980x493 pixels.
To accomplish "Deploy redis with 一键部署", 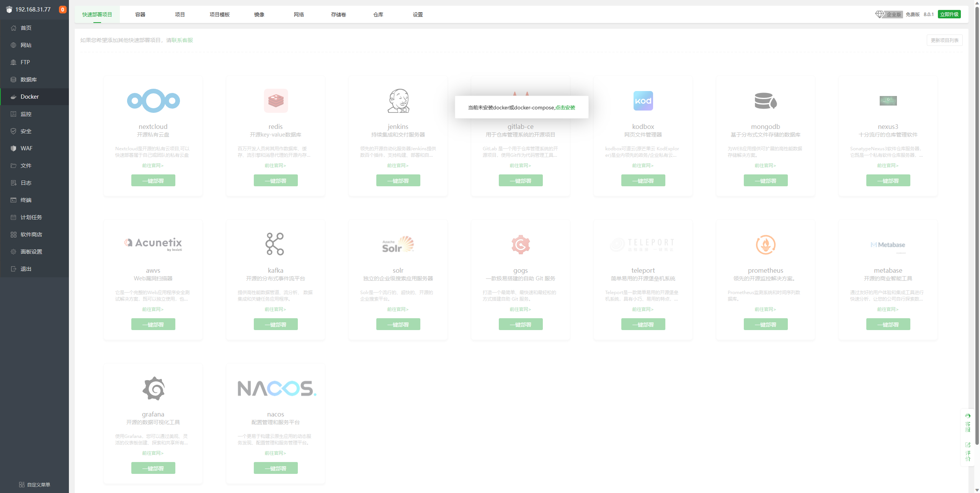I will click(x=276, y=181).
